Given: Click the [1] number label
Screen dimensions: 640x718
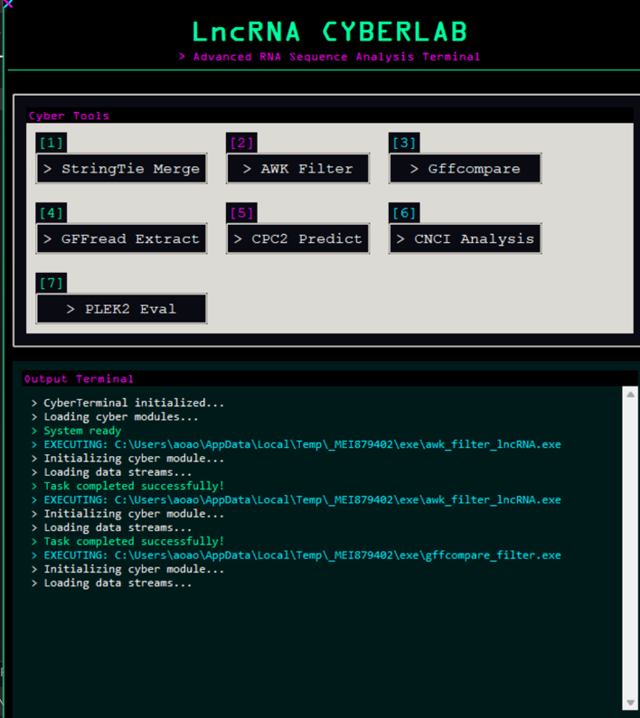Looking at the screenshot, I should pos(51,142).
